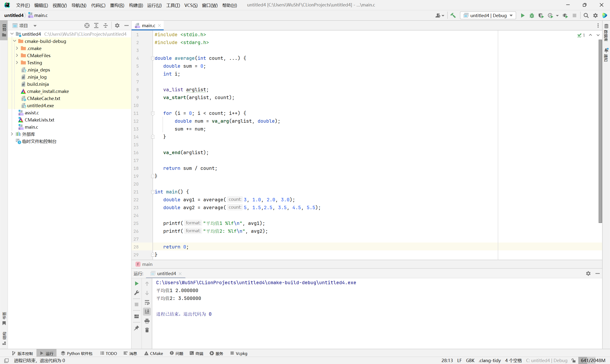The image size is (610, 364).
Task: Open Search Everywhere magnifier icon
Action: pos(586,15)
